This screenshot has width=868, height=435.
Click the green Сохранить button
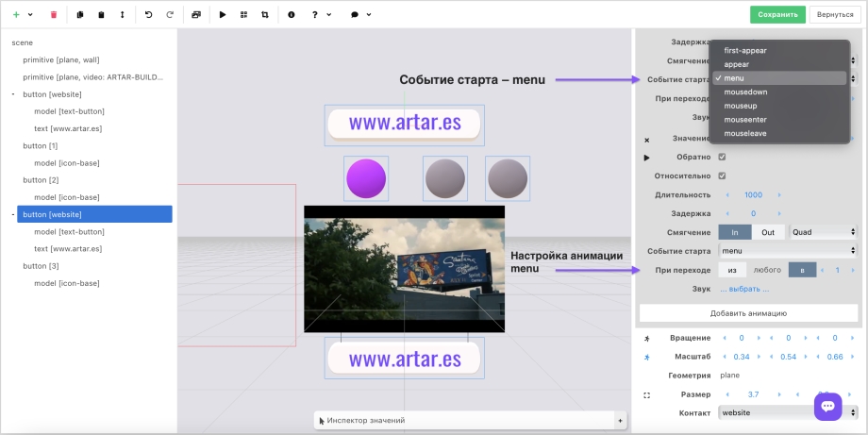[x=778, y=15]
